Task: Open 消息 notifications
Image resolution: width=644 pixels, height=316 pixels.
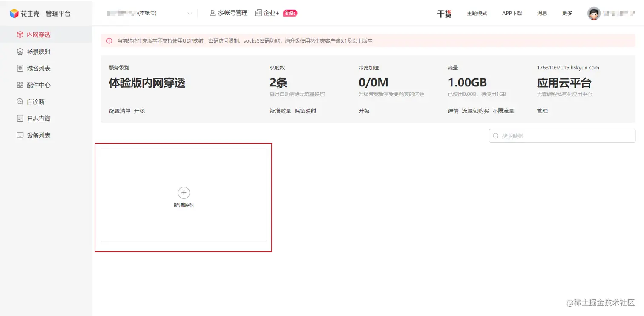Action: (x=542, y=14)
